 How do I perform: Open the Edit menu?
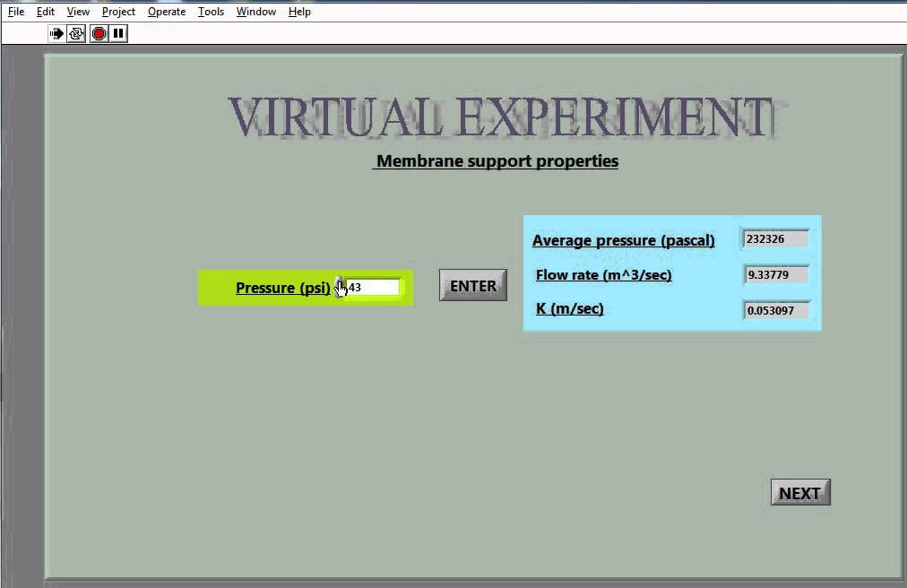(x=45, y=12)
